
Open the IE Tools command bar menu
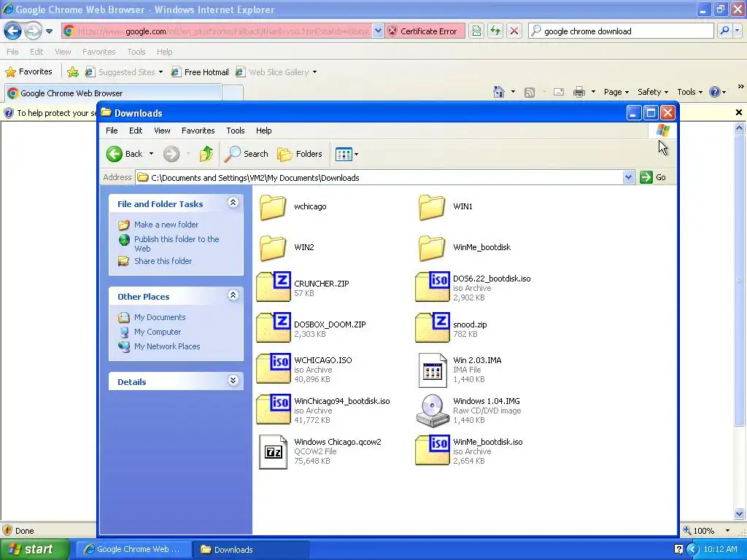(690, 92)
